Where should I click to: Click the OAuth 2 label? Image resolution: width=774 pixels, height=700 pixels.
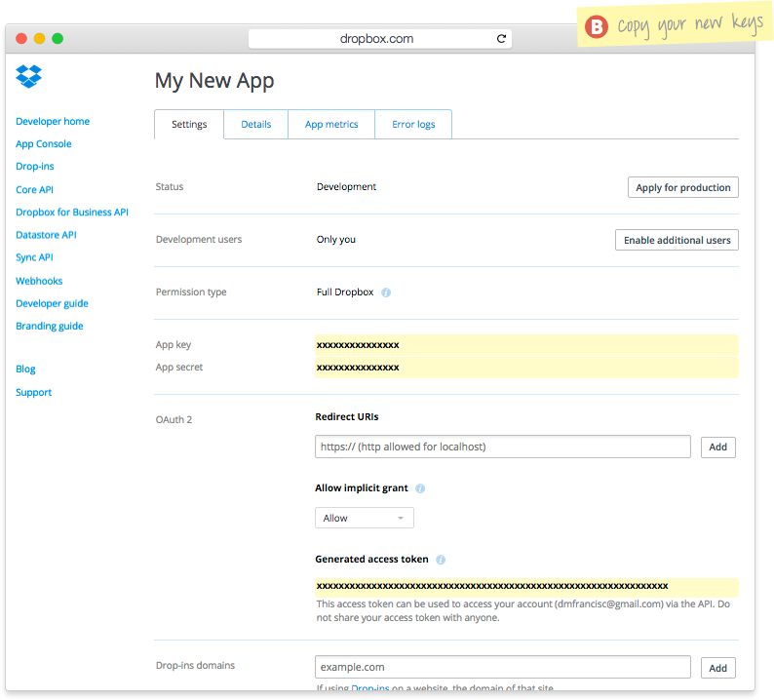pyautogui.click(x=174, y=419)
